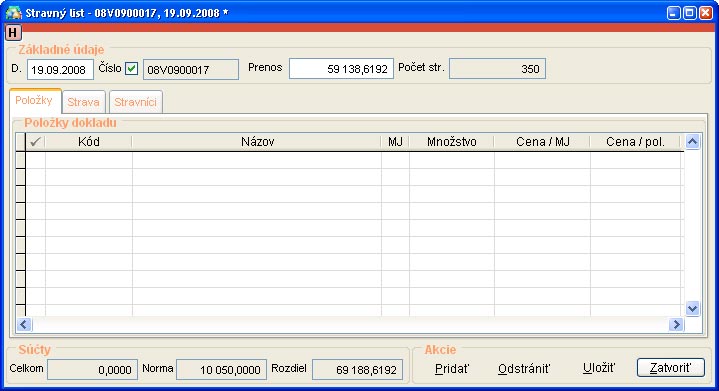This screenshot has height=391, width=719.
Task: Click the Zatvoriť button
Action: tap(670, 368)
